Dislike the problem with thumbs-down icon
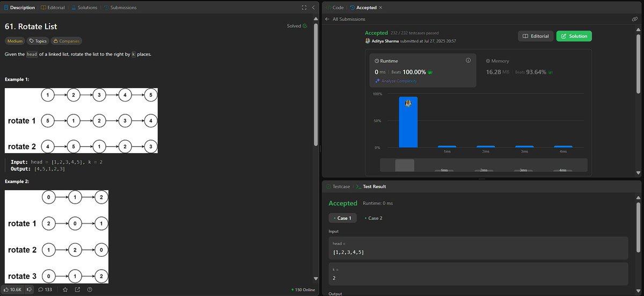 (30, 290)
